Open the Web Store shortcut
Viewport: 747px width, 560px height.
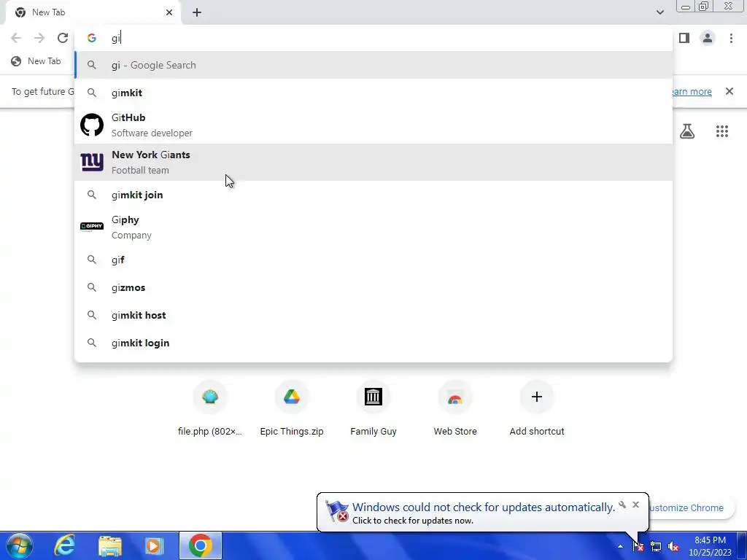click(x=455, y=408)
